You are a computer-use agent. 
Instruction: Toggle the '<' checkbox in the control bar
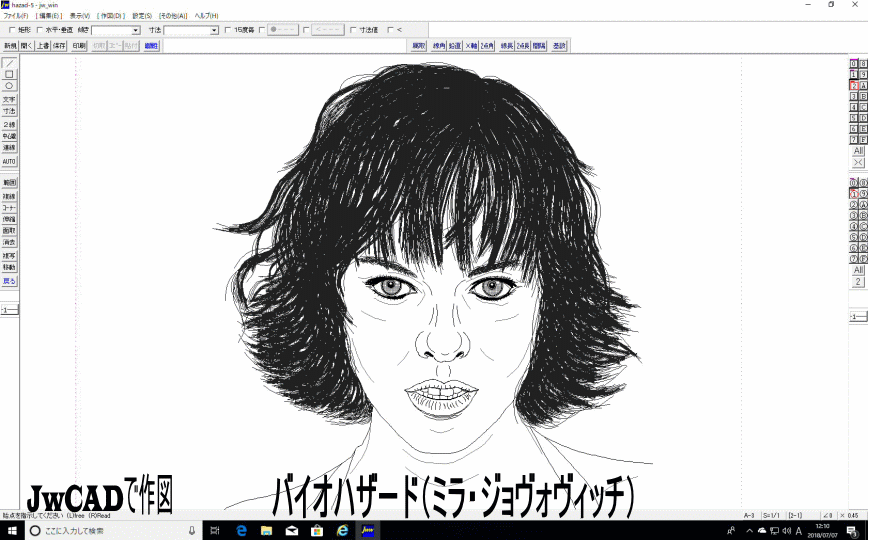coord(390,30)
